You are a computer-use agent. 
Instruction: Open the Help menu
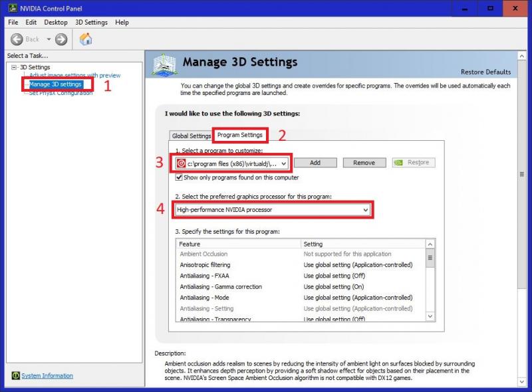point(122,23)
